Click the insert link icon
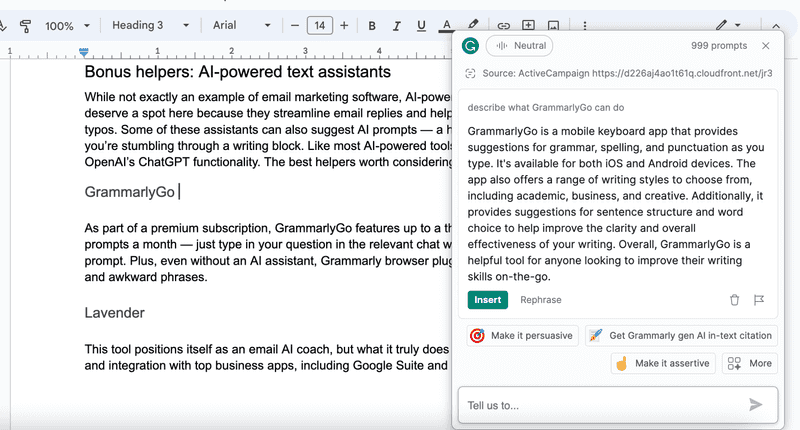The image size is (800, 430). pyautogui.click(x=503, y=26)
